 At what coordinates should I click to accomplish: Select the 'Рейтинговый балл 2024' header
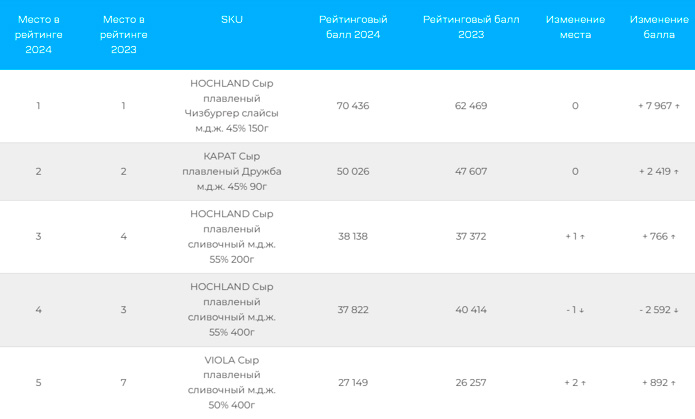(x=353, y=27)
